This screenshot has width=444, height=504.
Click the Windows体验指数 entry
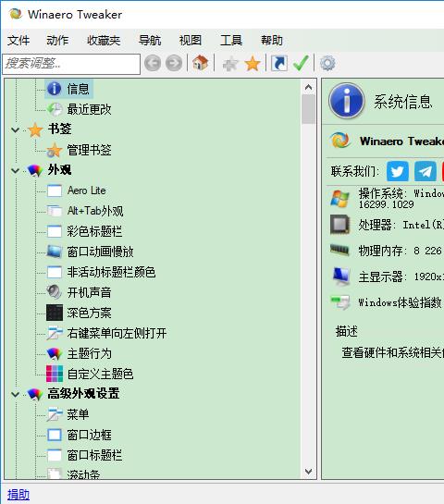pos(400,302)
